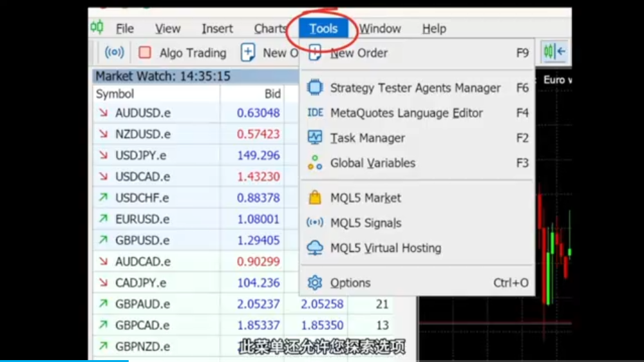The height and width of the screenshot is (362, 644).
Task: Choose New Order in Tools menu
Action: (x=417, y=53)
